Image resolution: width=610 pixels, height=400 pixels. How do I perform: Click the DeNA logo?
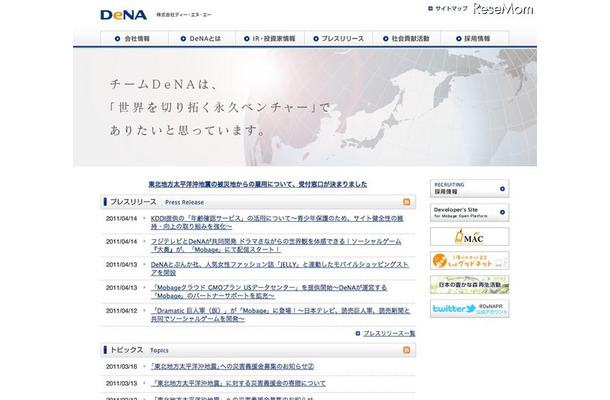tap(123, 15)
